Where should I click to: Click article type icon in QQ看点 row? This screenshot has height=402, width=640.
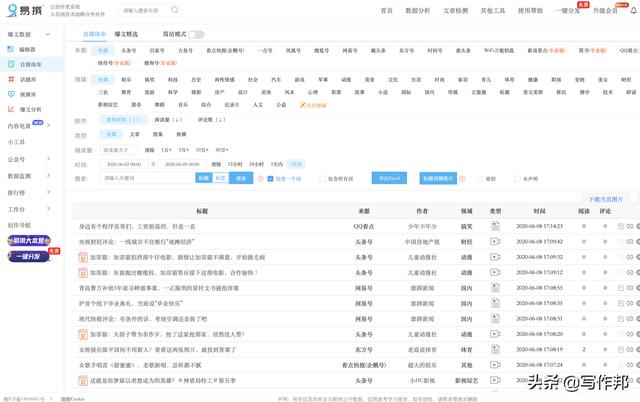[x=495, y=226]
